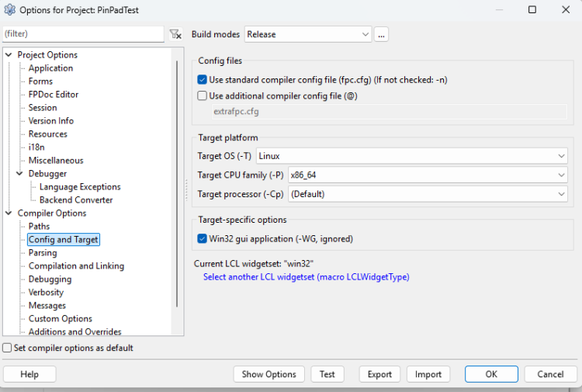Check Set compiler options as default

(x=7, y=348)
